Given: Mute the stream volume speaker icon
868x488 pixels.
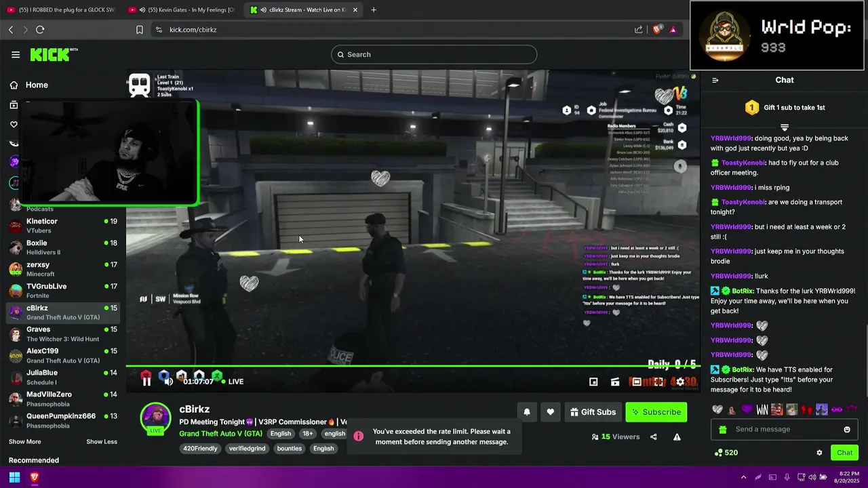Looking at the screenshot, I should [168, 382].
